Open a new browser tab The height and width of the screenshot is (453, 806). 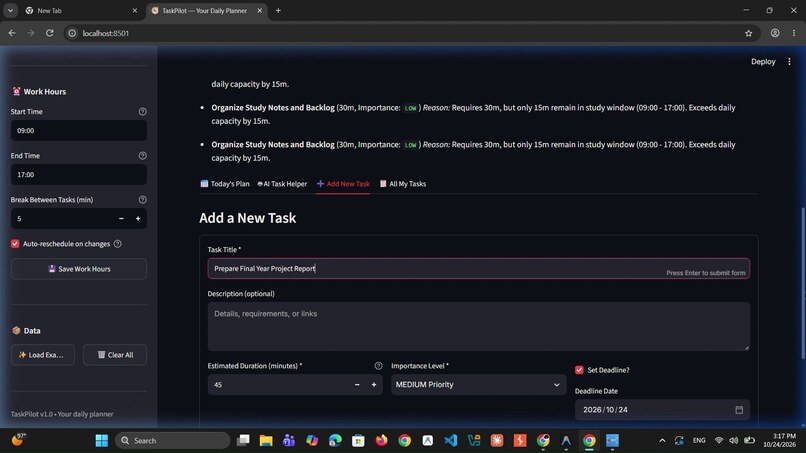click(278, 10)
